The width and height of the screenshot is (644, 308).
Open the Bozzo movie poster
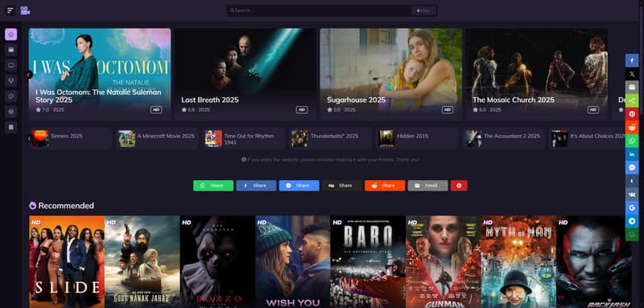pos(217,261)
